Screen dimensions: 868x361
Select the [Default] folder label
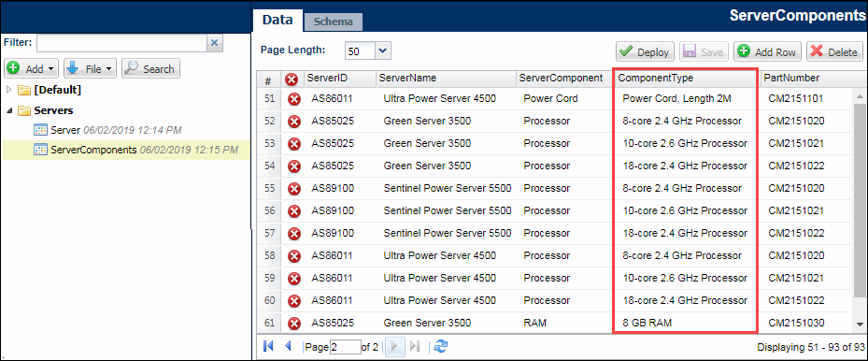57,90
